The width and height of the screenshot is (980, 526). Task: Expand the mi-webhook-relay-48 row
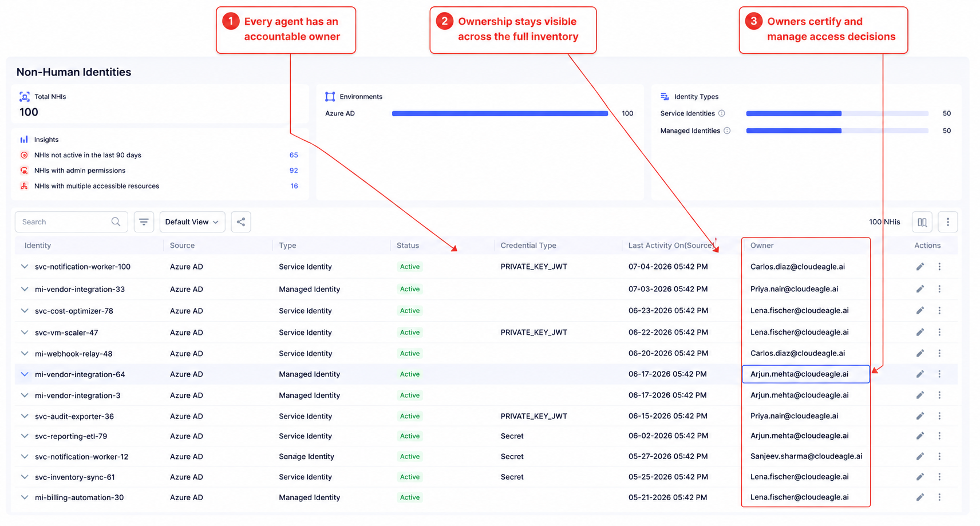coord(25,354)
